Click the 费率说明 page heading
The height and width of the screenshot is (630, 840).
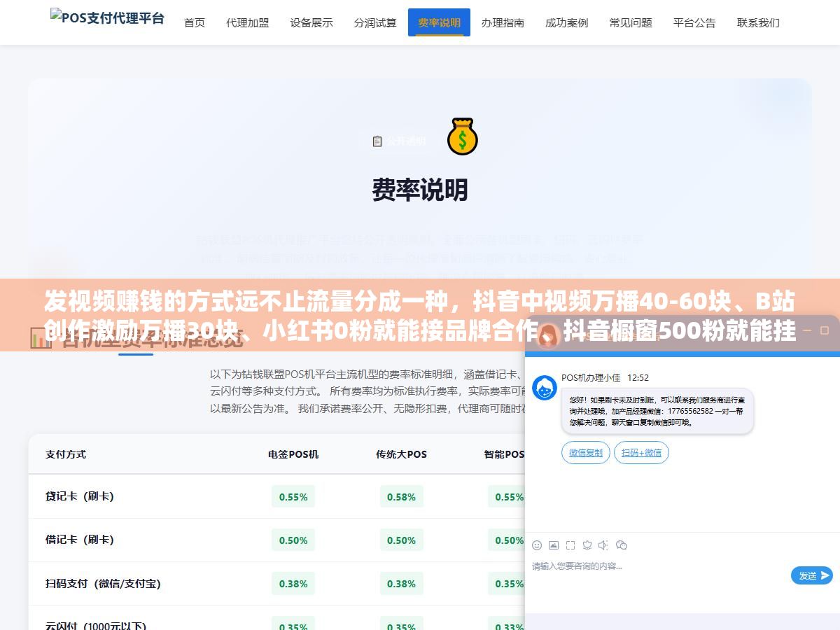(x=420, y=190)
